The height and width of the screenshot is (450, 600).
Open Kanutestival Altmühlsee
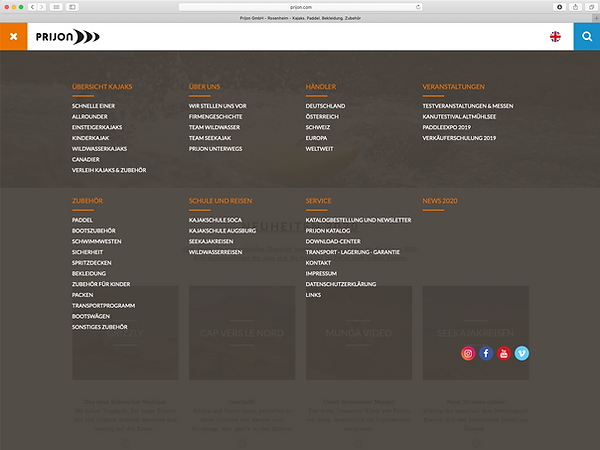coord(459,117)
